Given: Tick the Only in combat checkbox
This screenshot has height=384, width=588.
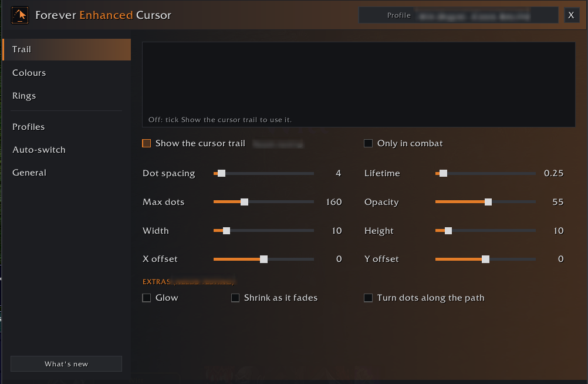Looking at the screenshot, I should [369, 143].
